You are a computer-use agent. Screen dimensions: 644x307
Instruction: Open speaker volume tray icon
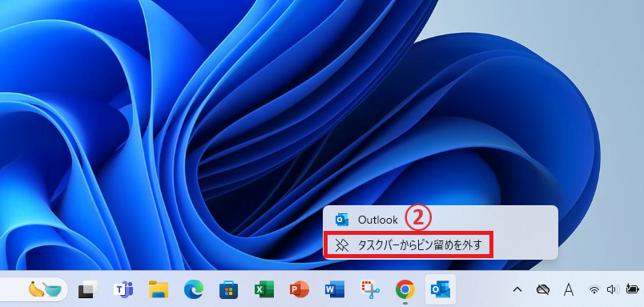click(613, 289)
